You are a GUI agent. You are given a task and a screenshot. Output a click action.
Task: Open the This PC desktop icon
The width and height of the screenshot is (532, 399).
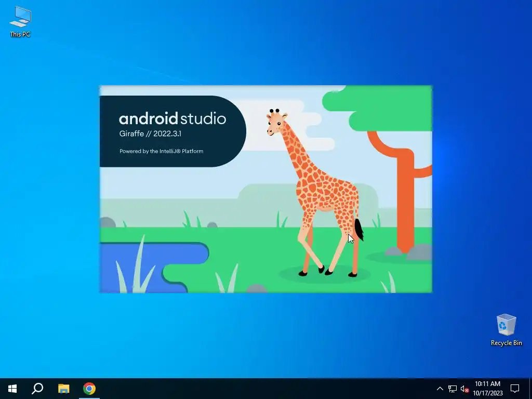tap(20, 21)
